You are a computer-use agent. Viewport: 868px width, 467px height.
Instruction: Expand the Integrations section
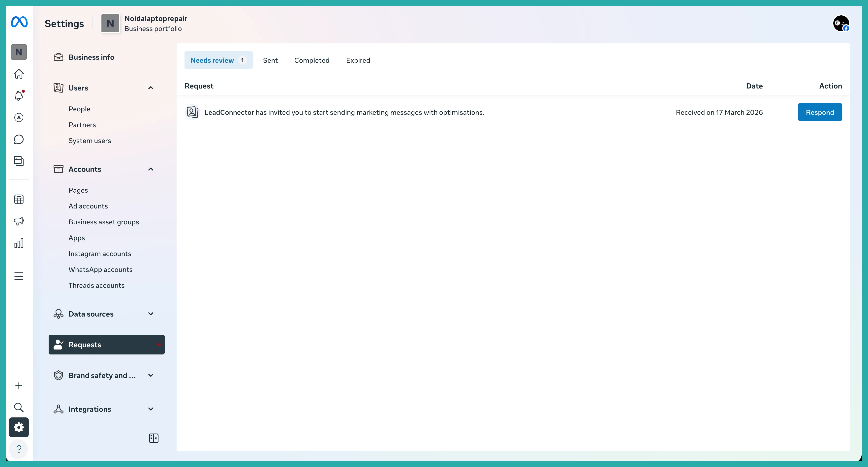click(151, 409)
